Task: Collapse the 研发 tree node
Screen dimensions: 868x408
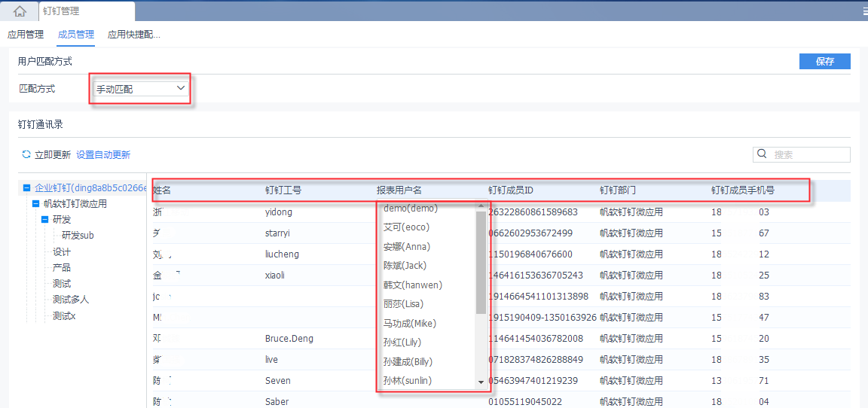Action: 45,220
